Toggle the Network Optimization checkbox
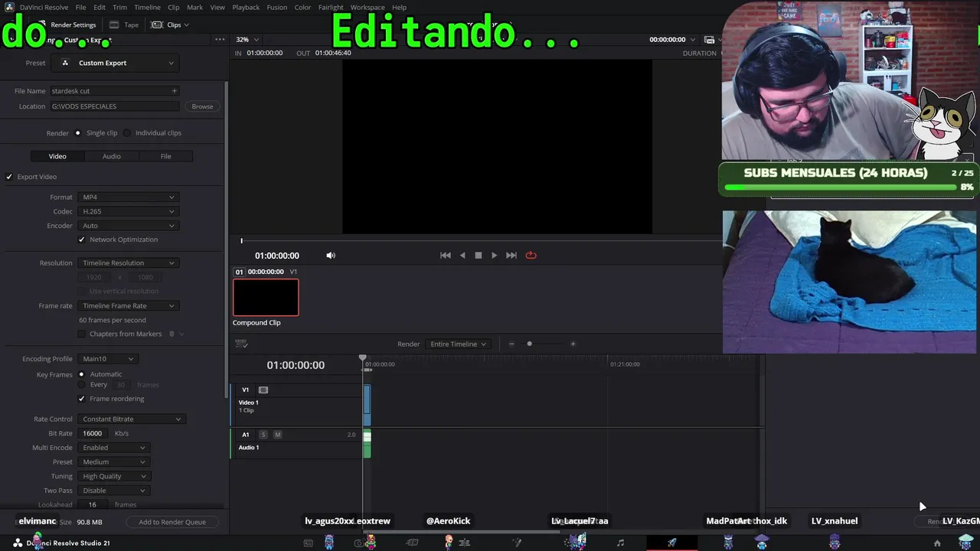Screen dimensions: 980x551 point(82,240)
